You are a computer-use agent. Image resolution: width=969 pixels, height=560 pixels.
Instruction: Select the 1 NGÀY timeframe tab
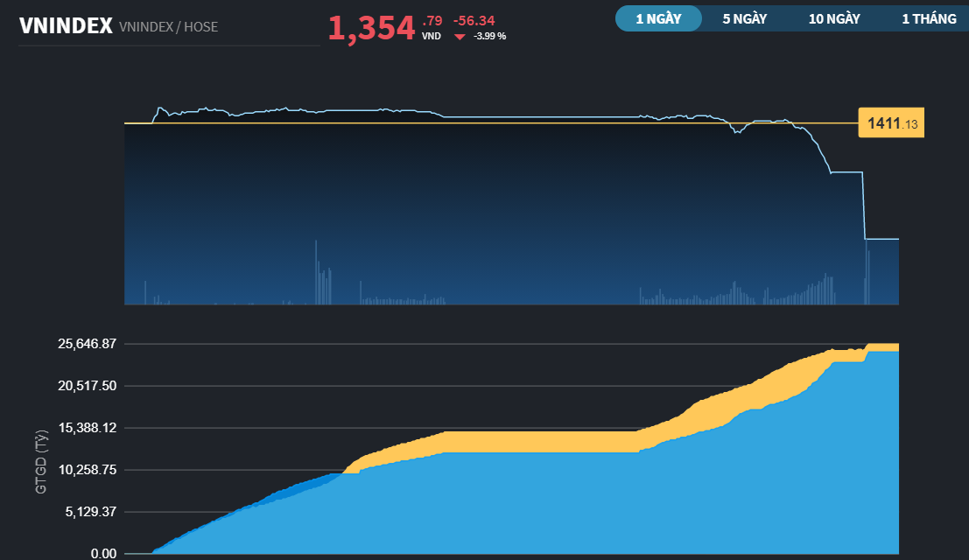pyautogui.click(x=659, y=18)
